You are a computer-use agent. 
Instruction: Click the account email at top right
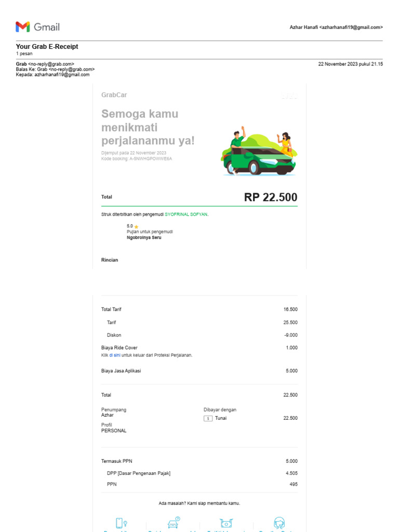(336, 27)
